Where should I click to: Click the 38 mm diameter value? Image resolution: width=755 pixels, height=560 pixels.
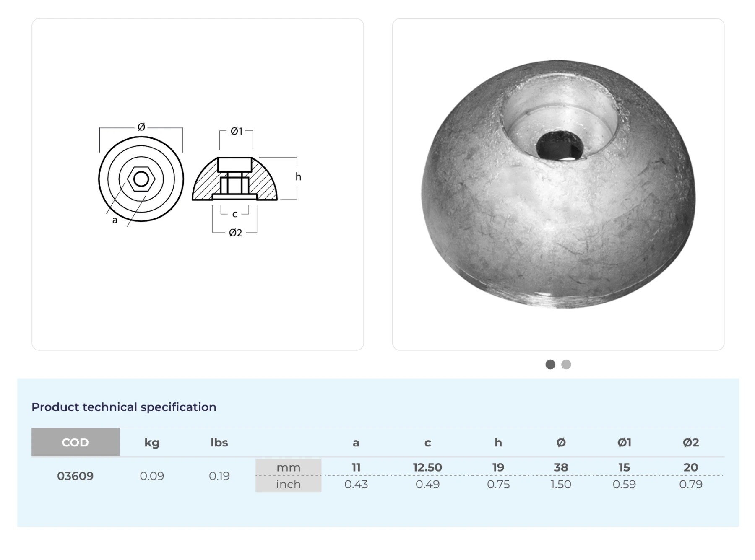(561, 467)
